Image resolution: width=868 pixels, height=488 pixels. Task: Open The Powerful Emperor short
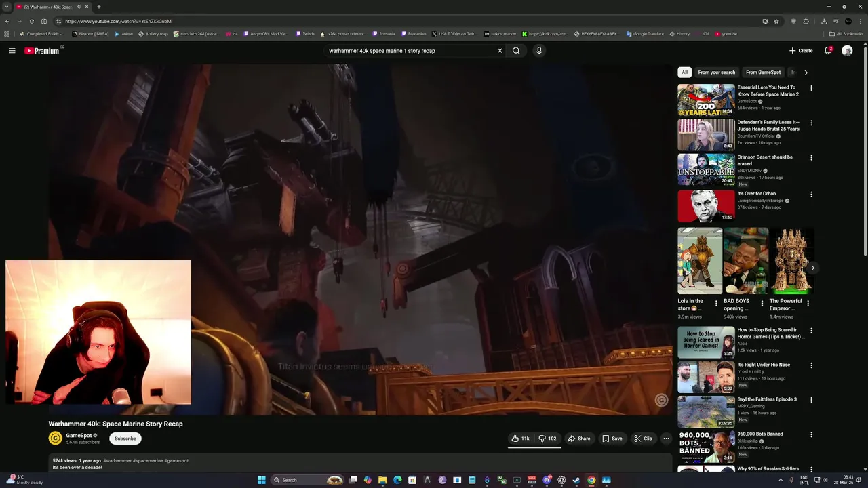click(791, 261)
